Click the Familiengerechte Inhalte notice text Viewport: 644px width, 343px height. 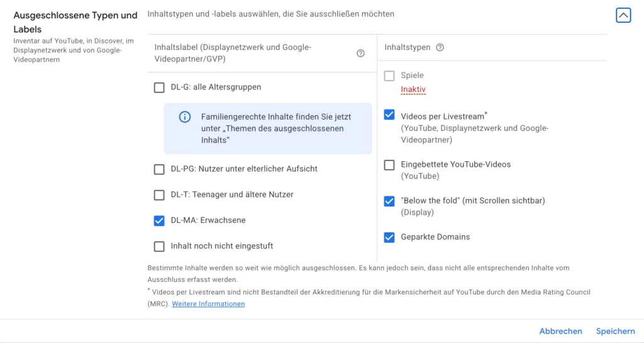pos(276,128)
